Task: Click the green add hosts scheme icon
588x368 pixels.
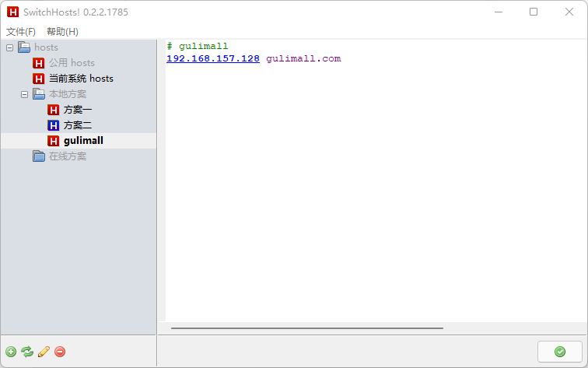Action: (x=11, y=352)
